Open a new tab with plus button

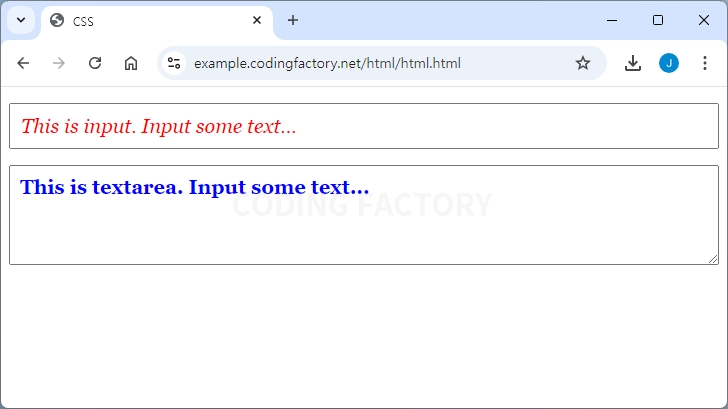click(x=293, y=20)
